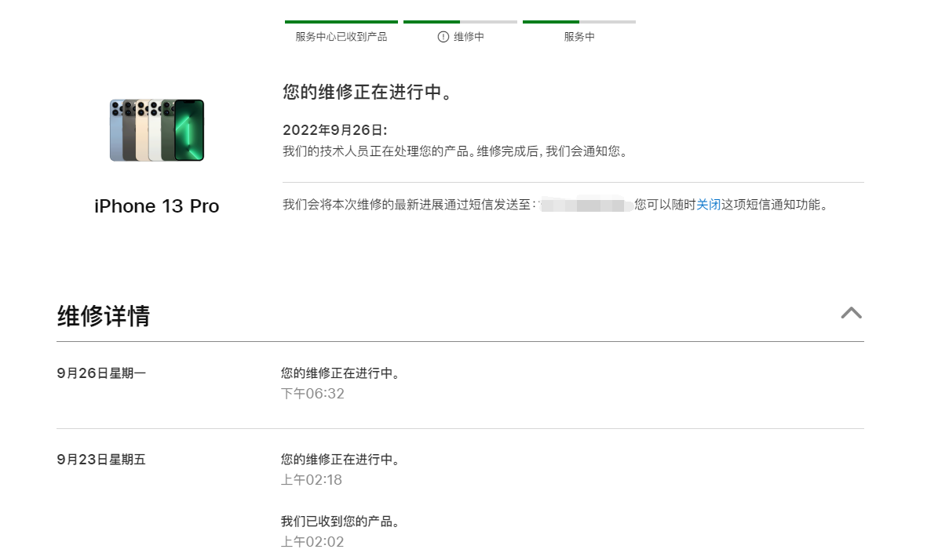The image size is (938, 560).
Task: Click the September 23 status 您的维修正在进行中。
Action: [x=341, y=460]
